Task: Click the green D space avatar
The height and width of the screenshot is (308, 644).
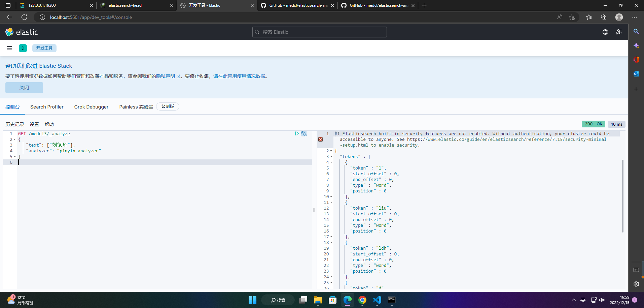Action: (x=23, y=48)
